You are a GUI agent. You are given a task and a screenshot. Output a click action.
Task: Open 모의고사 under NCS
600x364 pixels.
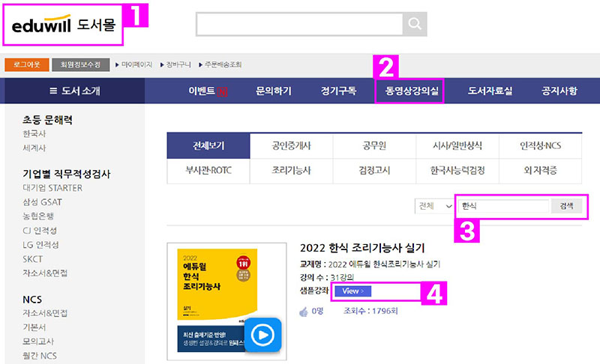(38, 342)
